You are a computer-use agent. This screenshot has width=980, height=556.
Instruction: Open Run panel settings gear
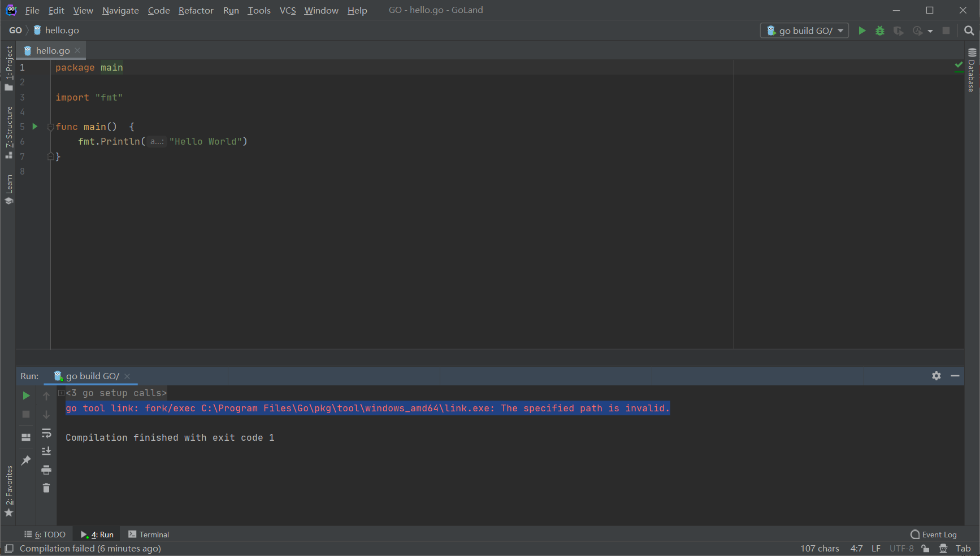point(936,376)
